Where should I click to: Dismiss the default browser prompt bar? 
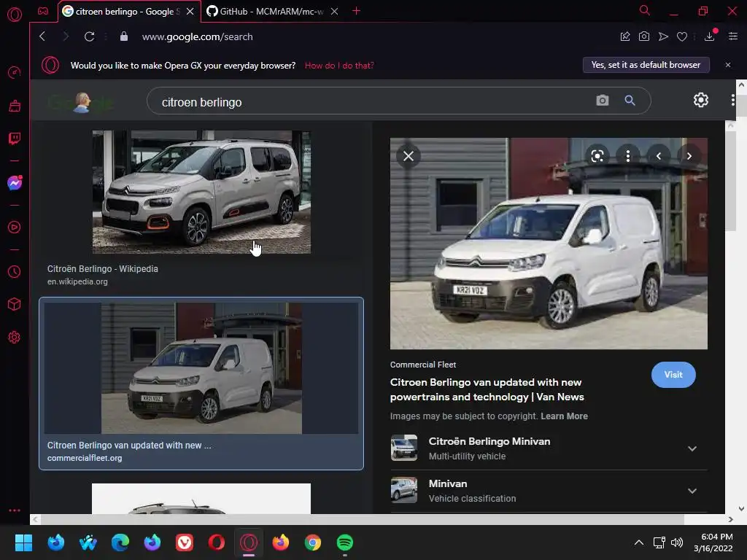728,65
